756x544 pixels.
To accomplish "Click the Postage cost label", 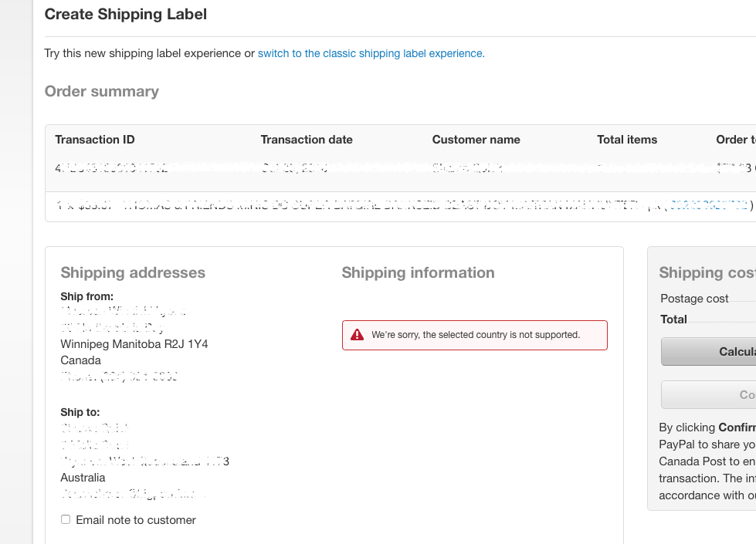I will pyautogui.click(x=694, y=299).
